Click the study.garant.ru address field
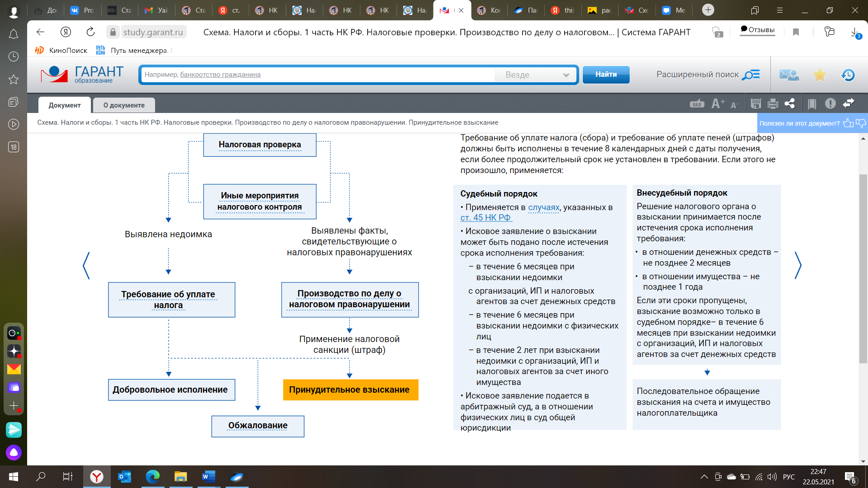Image resolution: width=868 pixels, height=488 pixels. tap(153, 32)
